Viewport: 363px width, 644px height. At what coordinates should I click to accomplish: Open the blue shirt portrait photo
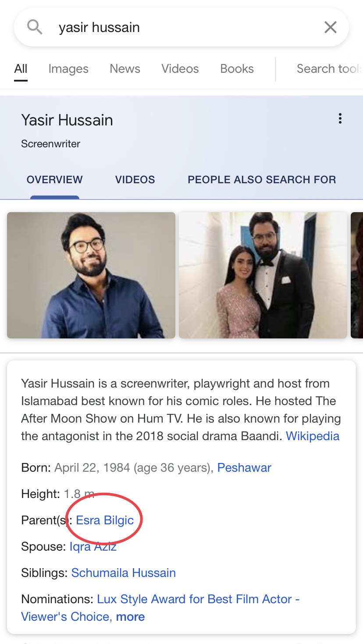pyautogui.click(x=91, y=275)
